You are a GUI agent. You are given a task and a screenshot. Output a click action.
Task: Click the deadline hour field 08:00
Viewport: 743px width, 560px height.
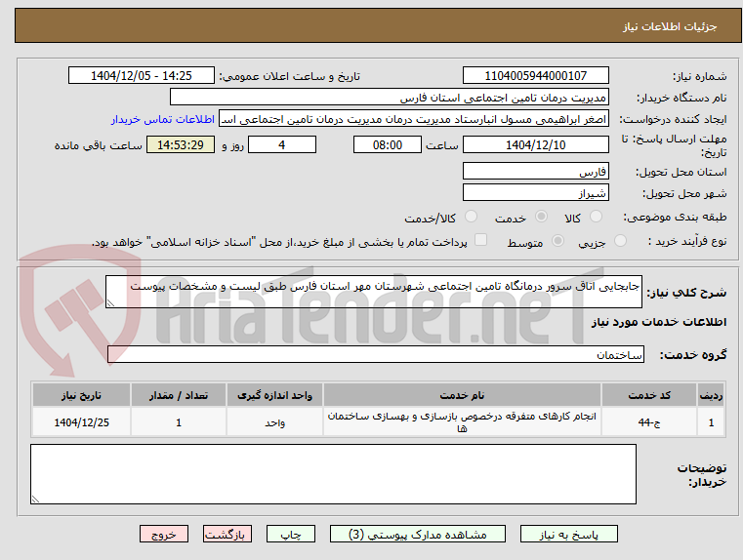coord(388,144)
